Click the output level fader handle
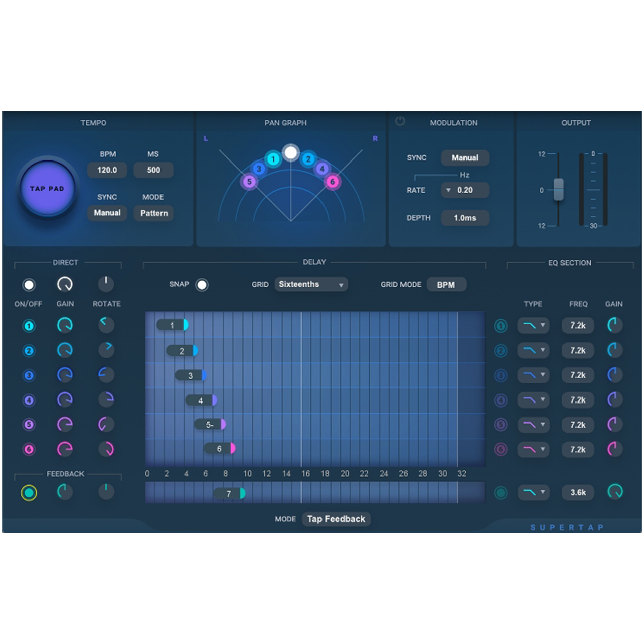Screen dimensions: 644x644 [558, 189]
